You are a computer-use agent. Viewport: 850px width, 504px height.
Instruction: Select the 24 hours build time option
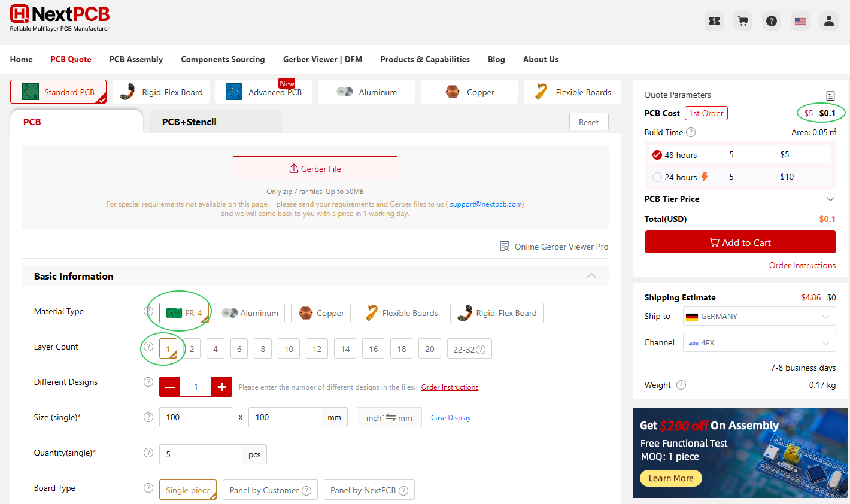coord(657,177)
